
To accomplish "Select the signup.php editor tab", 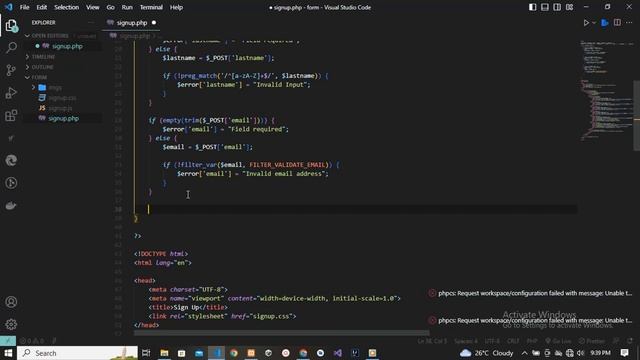I will (x=131, y=23).
